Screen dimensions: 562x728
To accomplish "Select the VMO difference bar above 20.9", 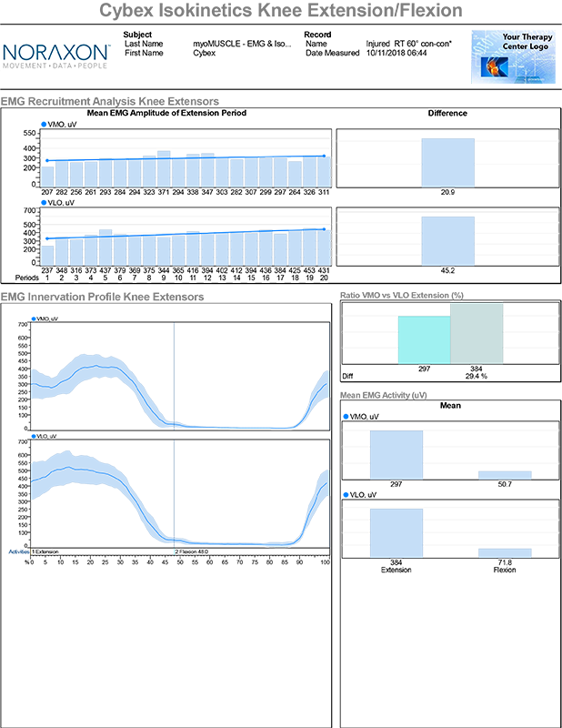I will [447, 162].
